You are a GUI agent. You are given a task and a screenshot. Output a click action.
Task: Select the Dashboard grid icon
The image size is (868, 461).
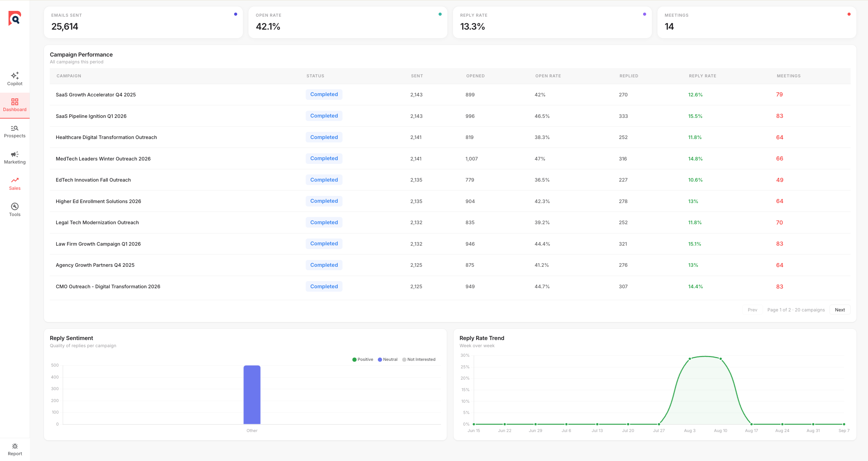click(15, 102)
